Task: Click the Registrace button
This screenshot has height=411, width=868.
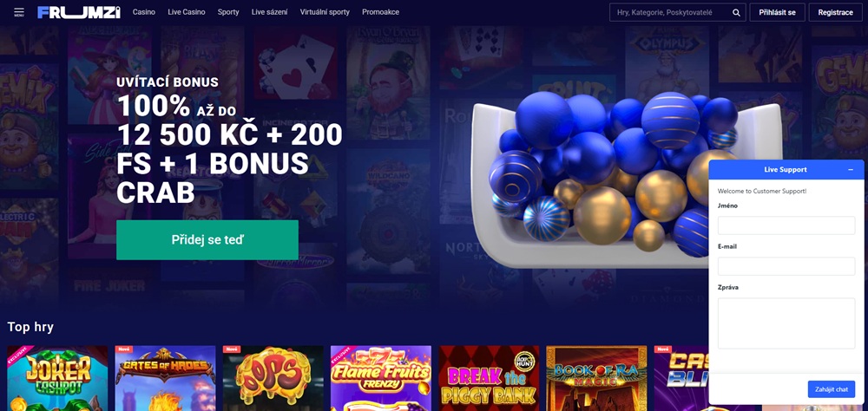Action: pos(835,12)
